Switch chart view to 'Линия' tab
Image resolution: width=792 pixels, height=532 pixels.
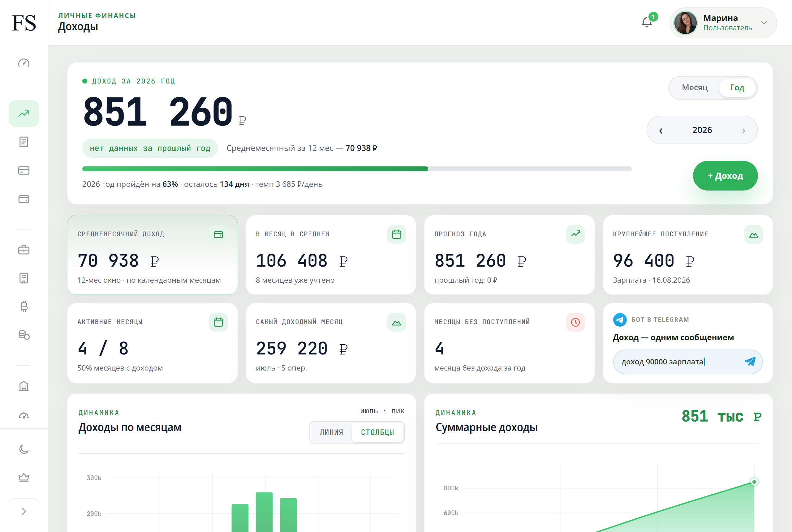pyautogui.click(x=331, y=432)
